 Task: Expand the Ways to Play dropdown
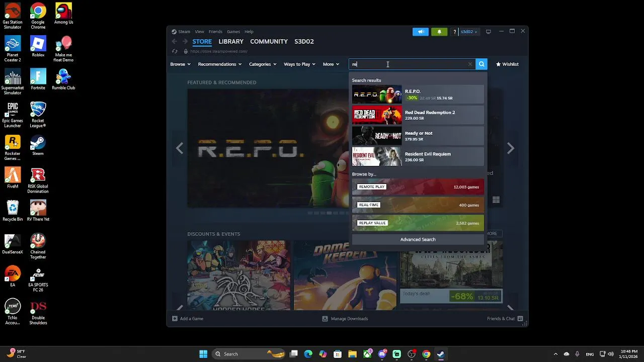tap(299, 64)
